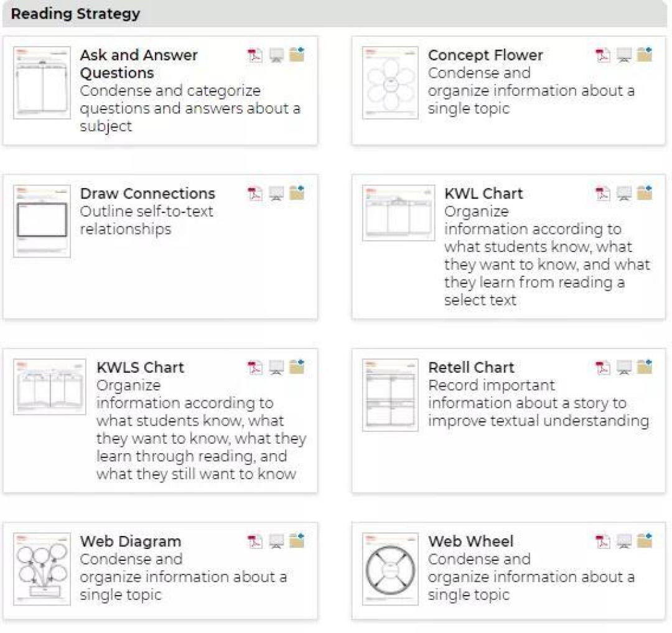Open the Ask and Answer Questions title link

tap(138, 64)
